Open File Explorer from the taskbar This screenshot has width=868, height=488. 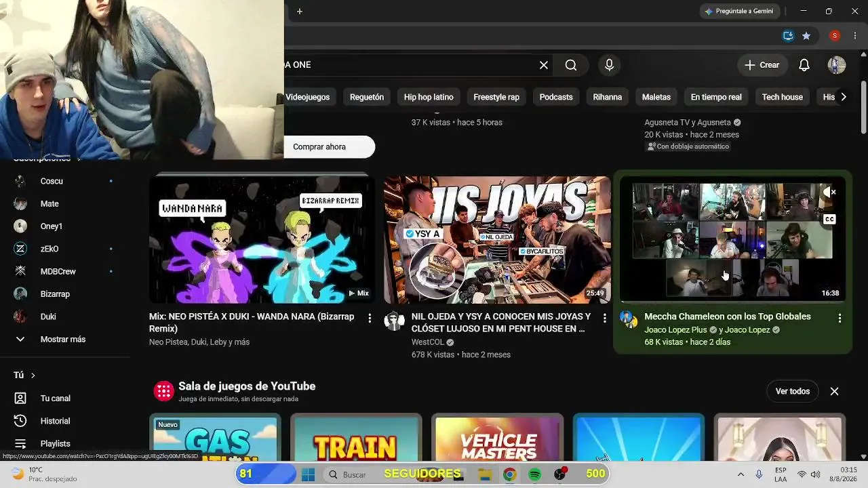pyautogui.click(x=484, y=474)
